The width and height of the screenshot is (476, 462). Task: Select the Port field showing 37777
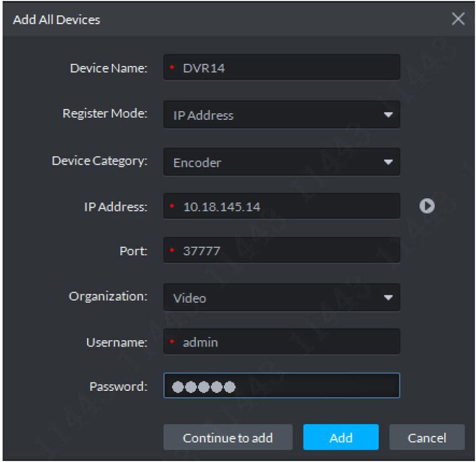point(286,251)
